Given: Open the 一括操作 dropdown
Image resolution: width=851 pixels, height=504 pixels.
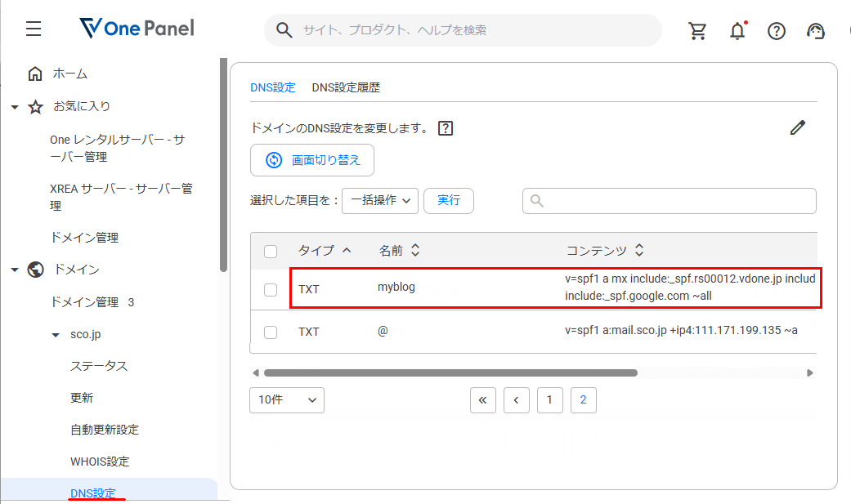Looking at the screenshot, I should point(380,201).
